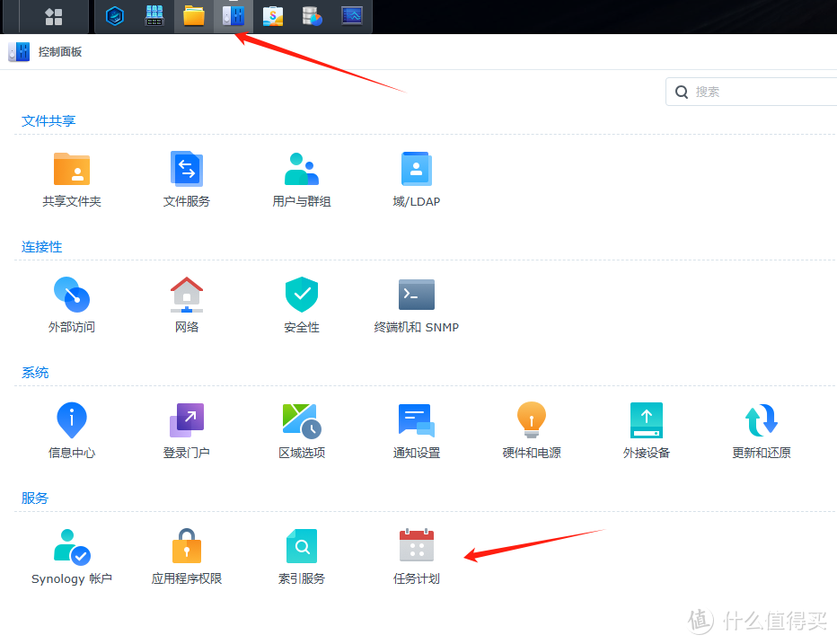
Task: Open the 信息中心 info center
Action: pos(72,428)
